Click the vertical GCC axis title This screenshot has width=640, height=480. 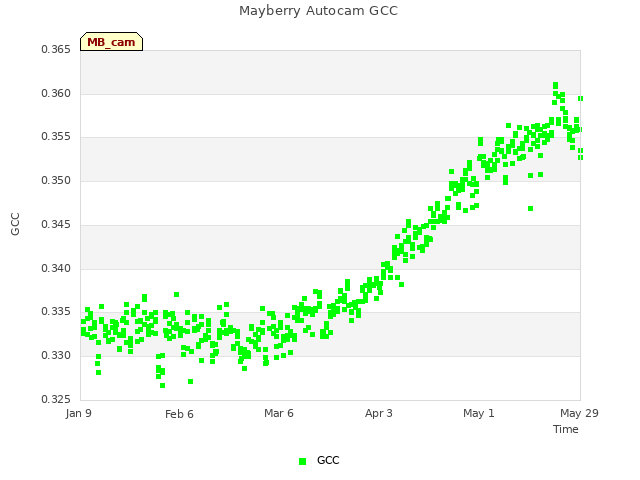coord(15,224)
